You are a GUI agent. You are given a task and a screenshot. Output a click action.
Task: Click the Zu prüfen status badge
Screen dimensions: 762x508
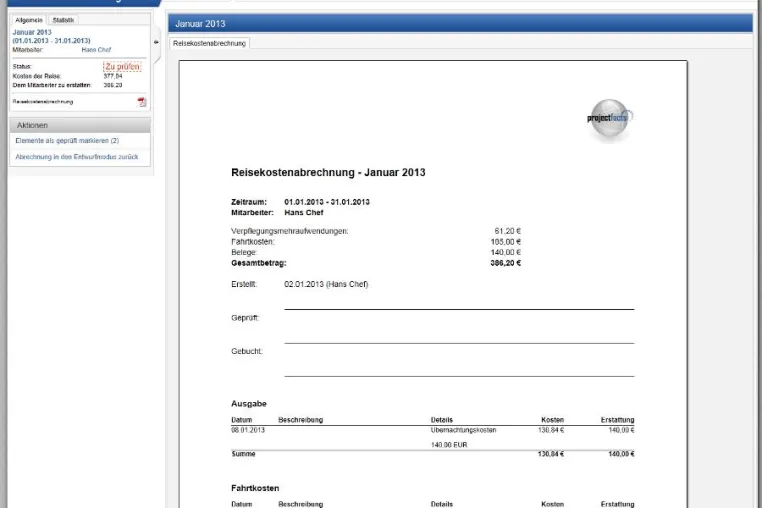point(122,67)
